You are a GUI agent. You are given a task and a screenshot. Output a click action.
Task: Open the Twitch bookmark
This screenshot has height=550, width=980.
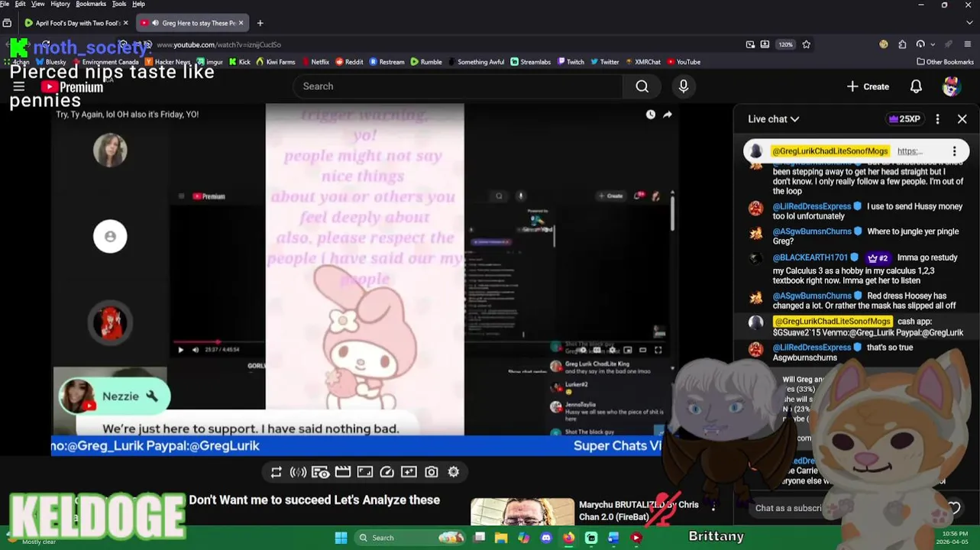(571, 62)
